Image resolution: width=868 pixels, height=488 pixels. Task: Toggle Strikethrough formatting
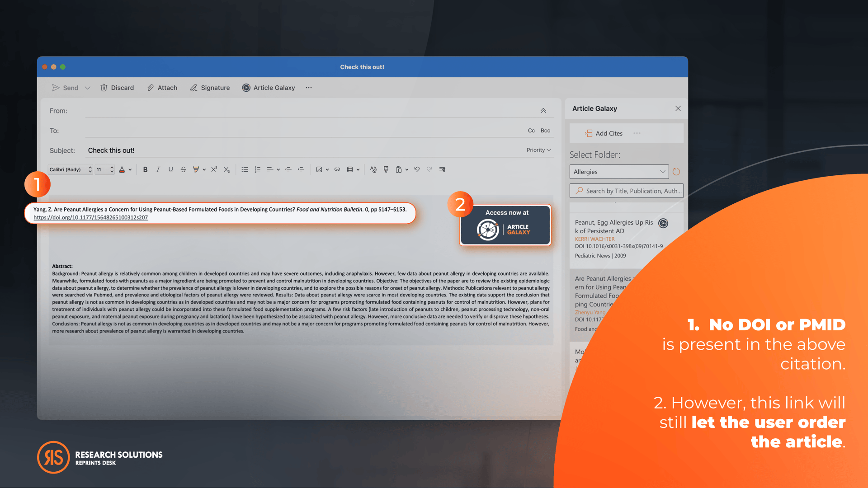click(183, 169)
